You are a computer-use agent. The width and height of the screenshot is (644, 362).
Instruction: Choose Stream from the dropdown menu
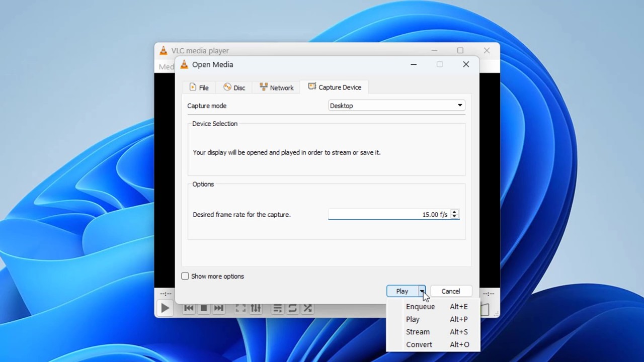click(433, 332)
